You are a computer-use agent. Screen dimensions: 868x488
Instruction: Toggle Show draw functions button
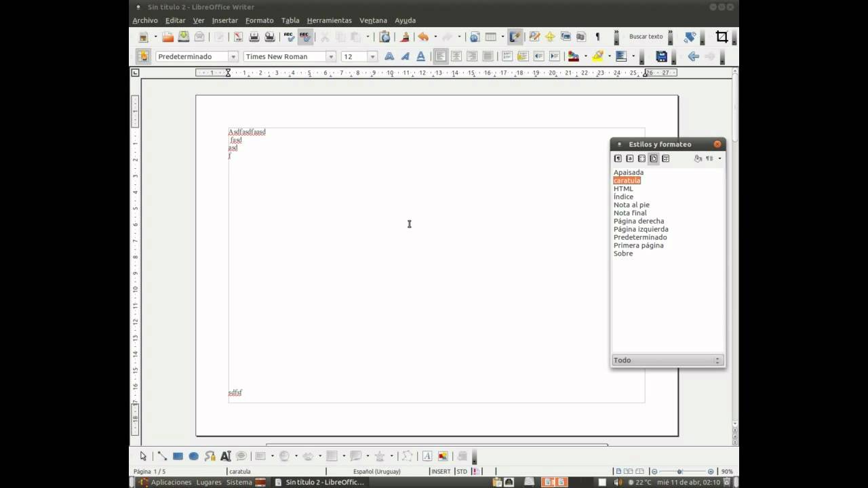(x=515, y=37)
